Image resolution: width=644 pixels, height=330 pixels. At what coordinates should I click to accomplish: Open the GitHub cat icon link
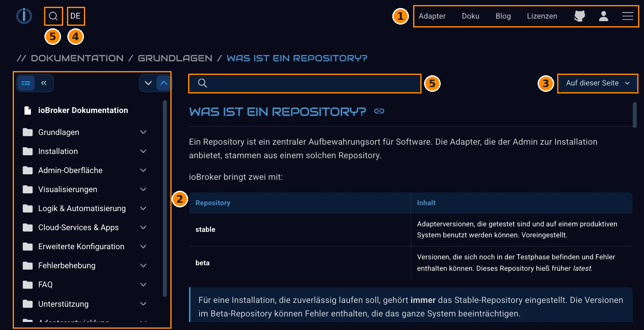click(580, 16)
